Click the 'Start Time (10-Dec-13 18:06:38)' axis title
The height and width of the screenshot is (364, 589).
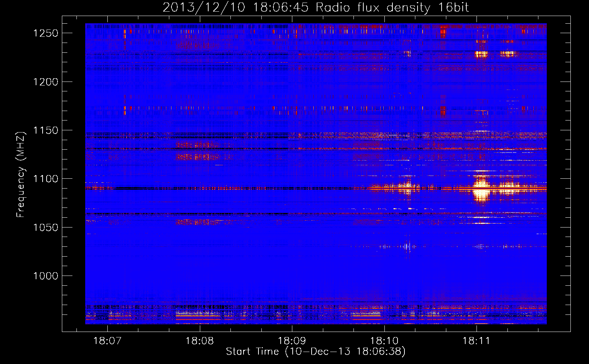(x=316, y=352)
